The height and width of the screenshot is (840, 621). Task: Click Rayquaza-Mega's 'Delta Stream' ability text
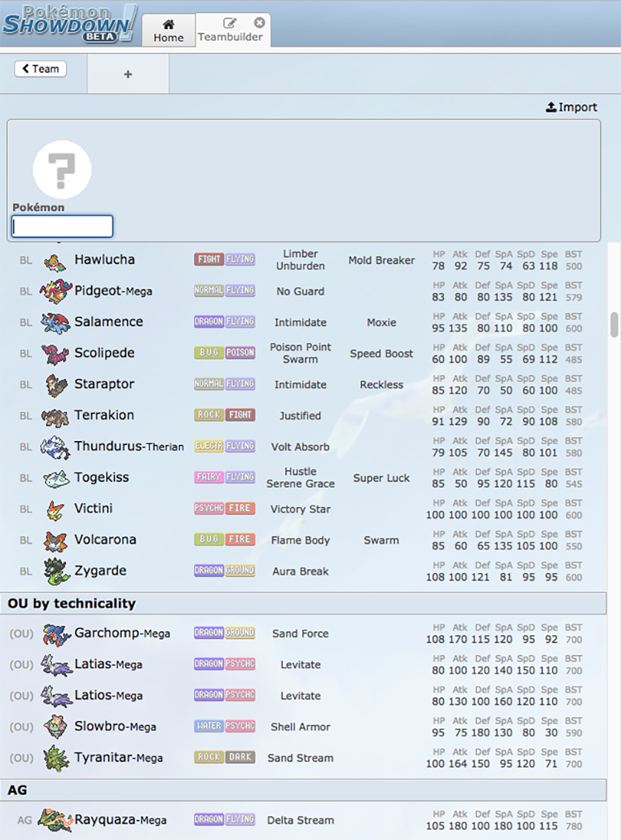point(300,820)
